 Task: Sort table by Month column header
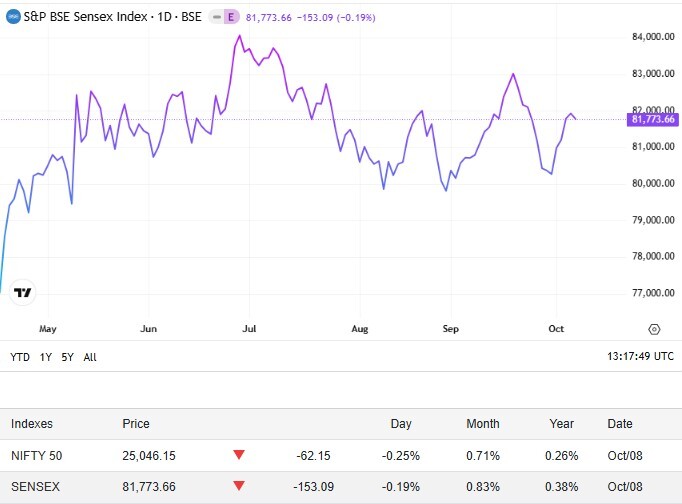[x=482, y=424]
